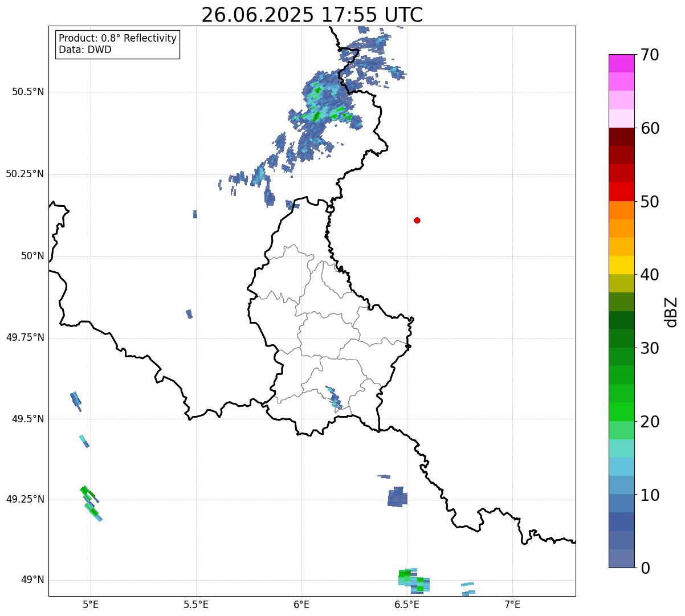Click the 'Data: DWD' text

85,50
